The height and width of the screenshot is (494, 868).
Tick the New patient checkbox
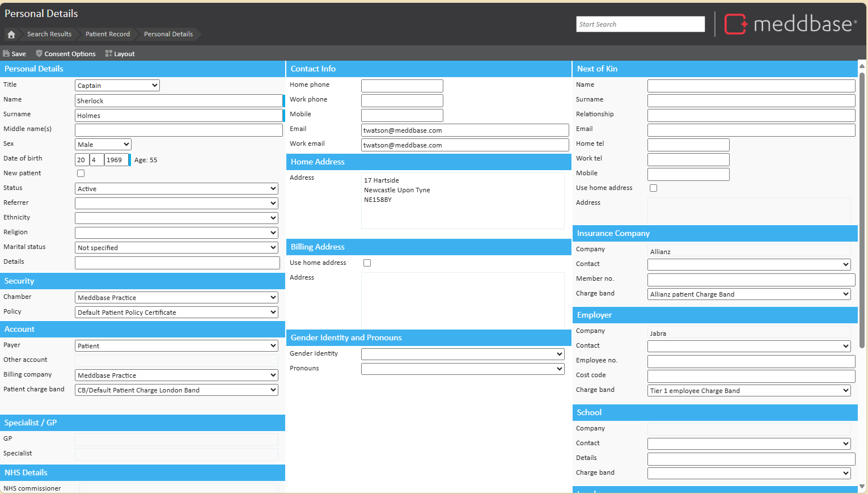coord(81,174)
